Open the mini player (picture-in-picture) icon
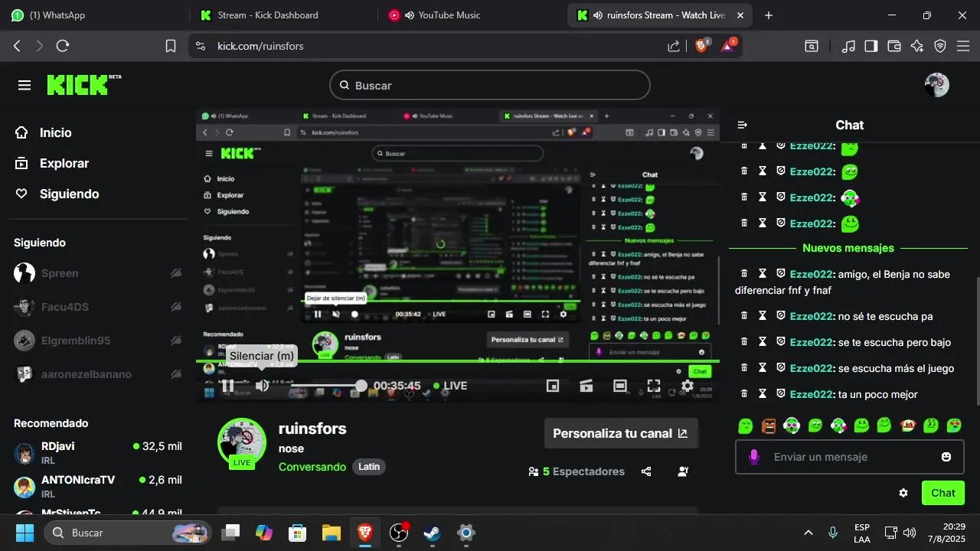The width and height of the screenshot is (980, 551). (553, 386)
